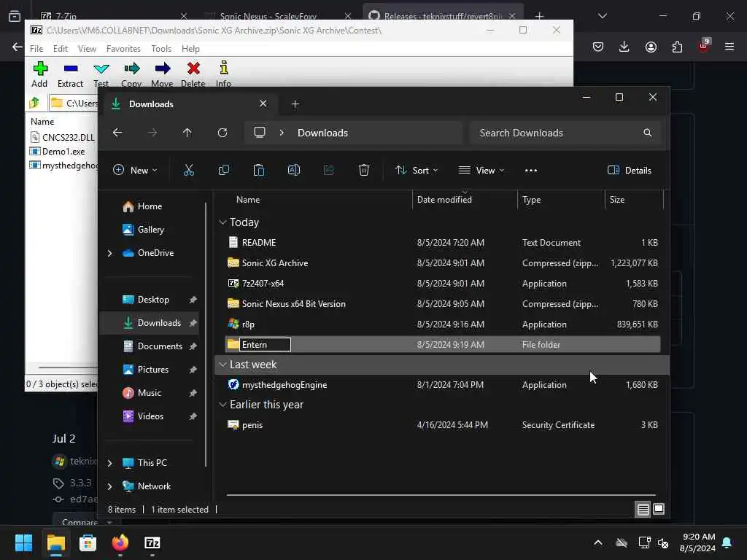Viewport: 747px width, 560px height.
Task: Expand Network in navigation pane
Action: [110, 486]
